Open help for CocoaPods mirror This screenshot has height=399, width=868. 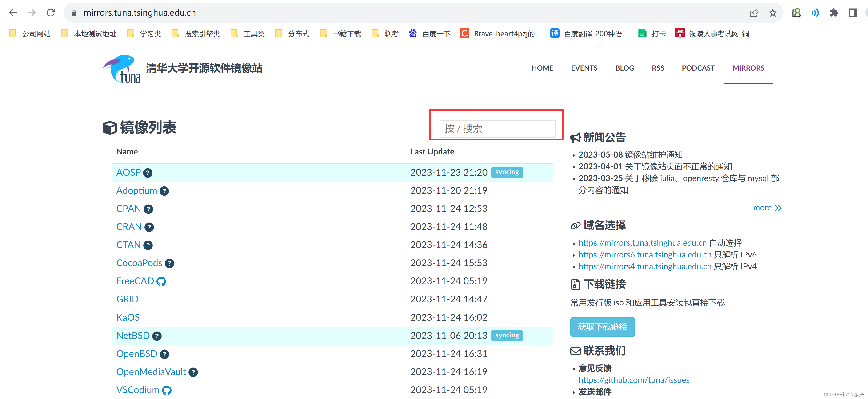tap(169, 263)
